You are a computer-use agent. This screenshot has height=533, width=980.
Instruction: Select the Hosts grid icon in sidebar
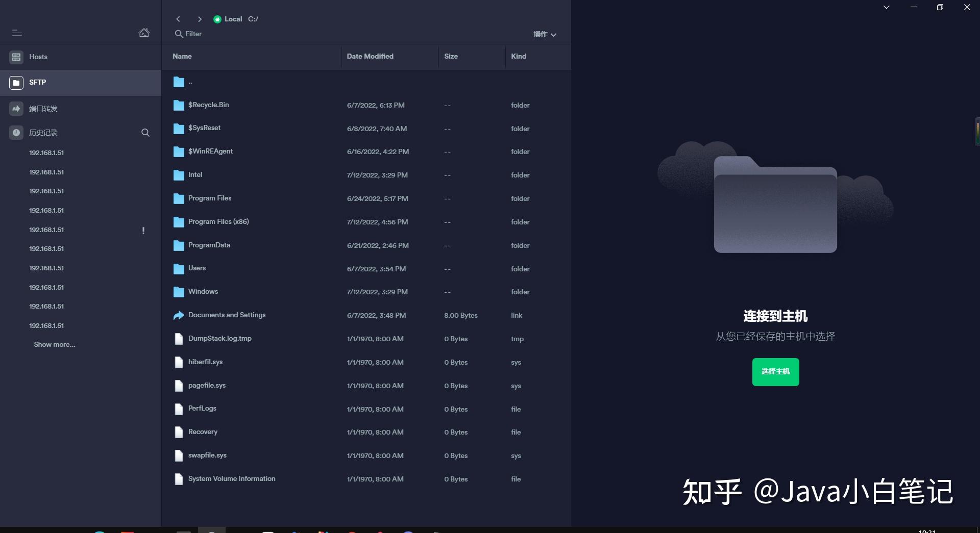point(16,57)
